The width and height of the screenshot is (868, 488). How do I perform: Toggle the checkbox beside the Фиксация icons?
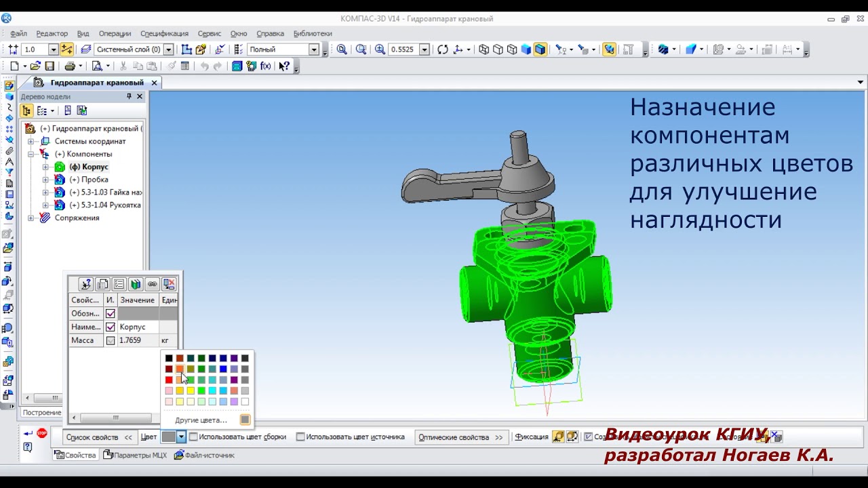click(589, 437)
